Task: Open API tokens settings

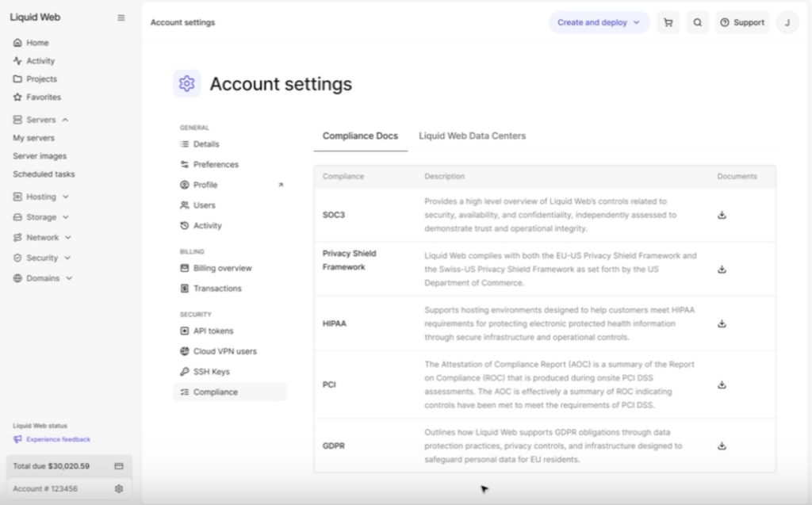Action: click(213, 331)
